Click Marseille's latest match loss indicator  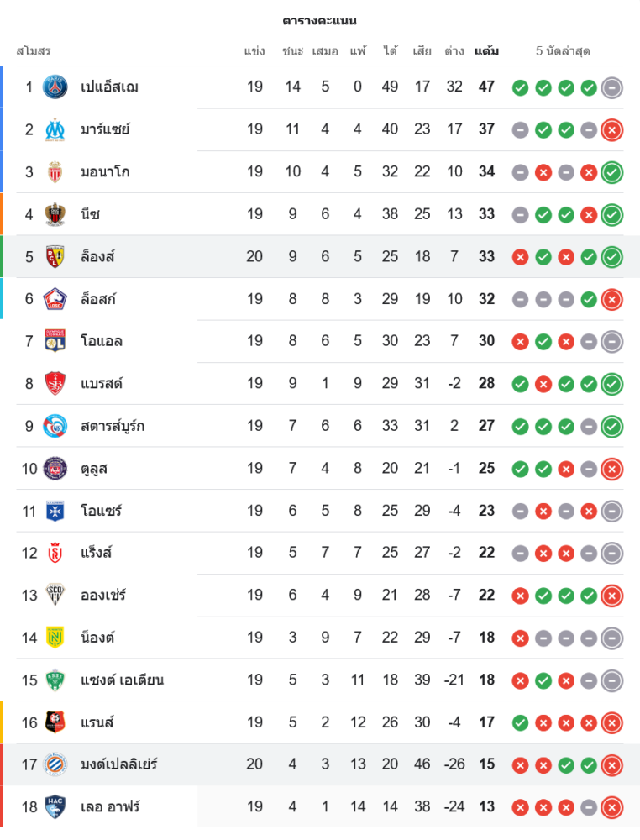click(x=612, y=129)
